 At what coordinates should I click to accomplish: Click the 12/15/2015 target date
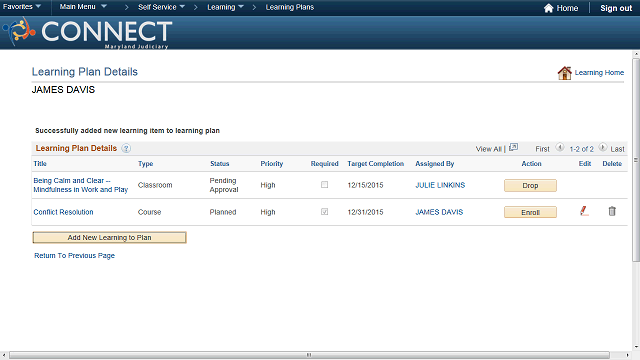pyautogui.click(x=365, y=185)
